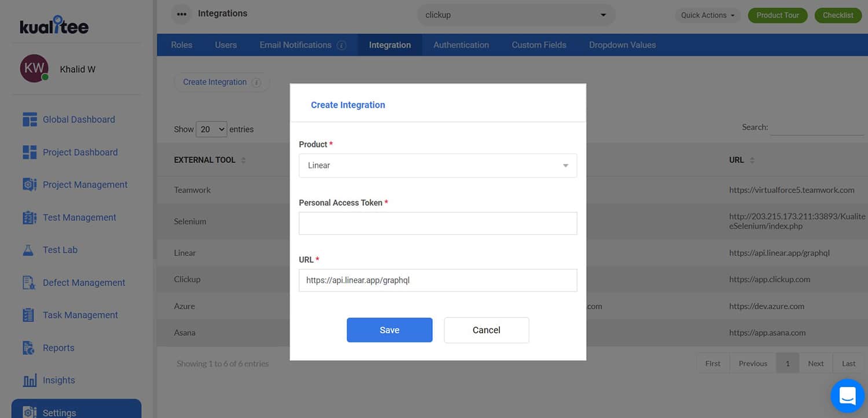Click the Test Lab flask icon
Screen dimensions: 868x418
(x=28, y=250)
